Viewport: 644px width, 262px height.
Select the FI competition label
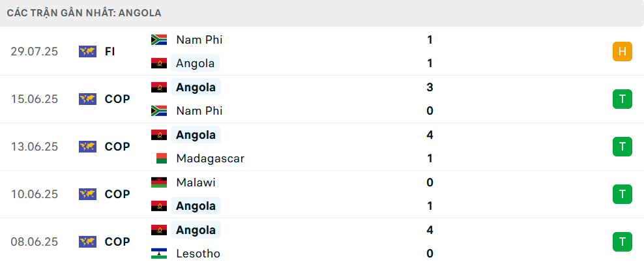click(x=110, y=51)
